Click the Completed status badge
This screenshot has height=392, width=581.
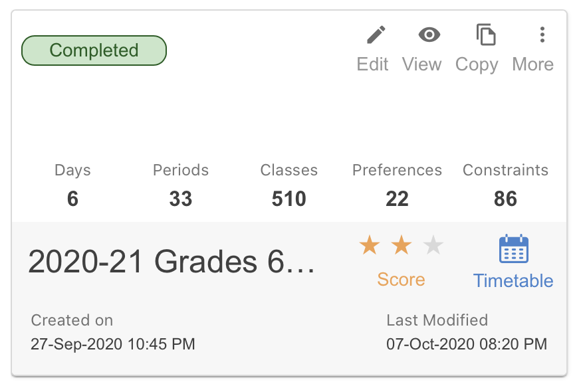point(94,50)
